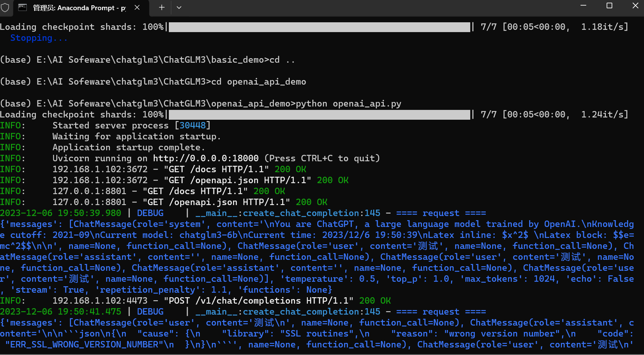Click the first checkpoint shards progress bar
The width and height of the screenshot is (644, 355).
pos(320,27)
